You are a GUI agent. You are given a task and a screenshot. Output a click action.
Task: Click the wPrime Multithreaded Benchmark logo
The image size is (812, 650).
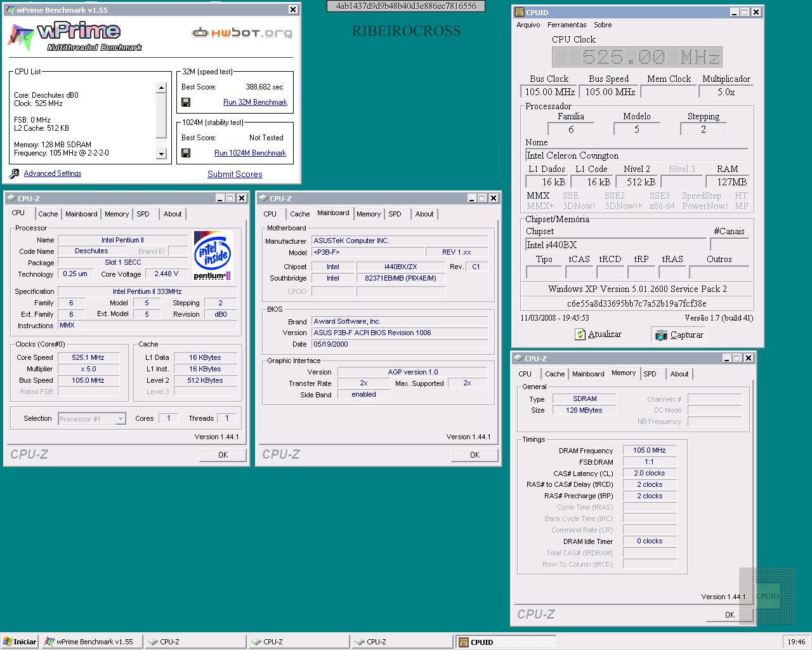(75, 37)
